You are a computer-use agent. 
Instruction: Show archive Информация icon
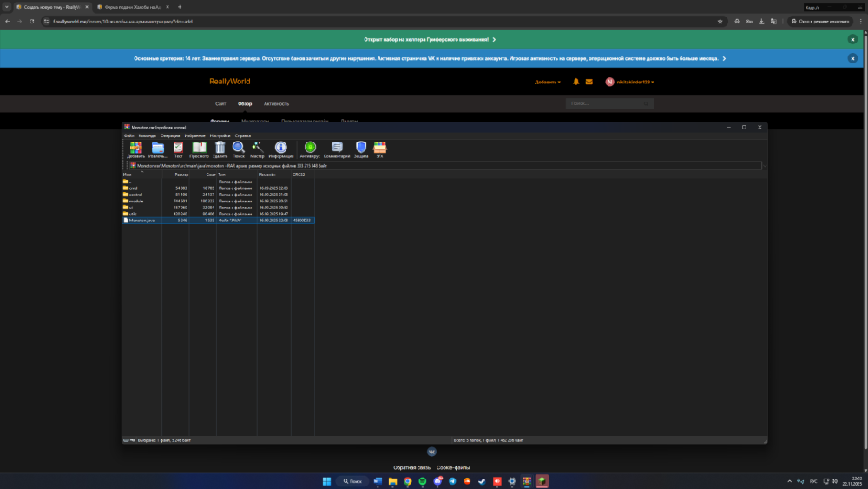point(281,149)
